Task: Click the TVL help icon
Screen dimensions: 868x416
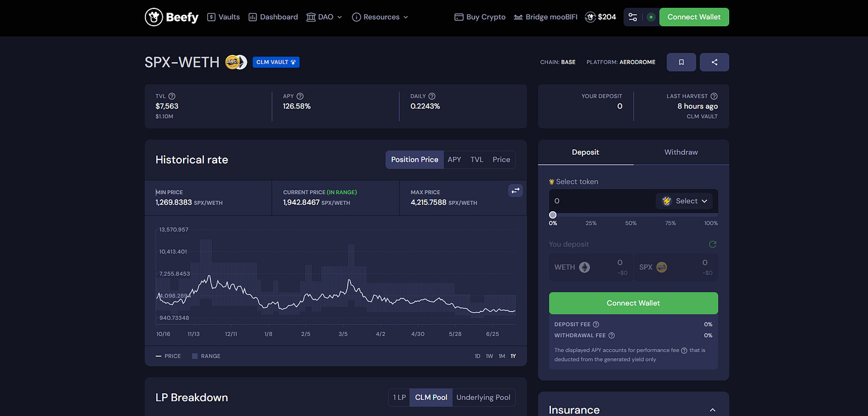Action: tap(172, 96)
